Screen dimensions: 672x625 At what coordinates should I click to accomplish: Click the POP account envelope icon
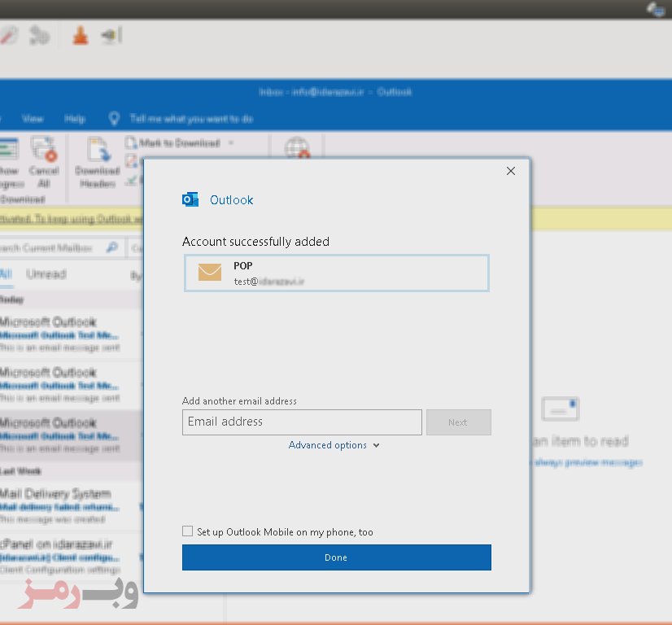click(x=210, y=272)
